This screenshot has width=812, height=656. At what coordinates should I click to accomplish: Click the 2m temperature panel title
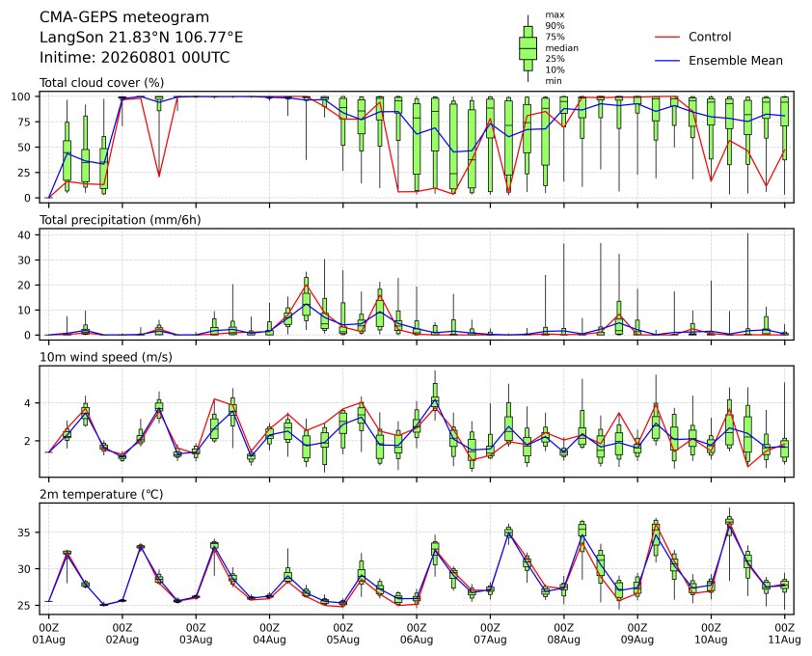[101, 494]
